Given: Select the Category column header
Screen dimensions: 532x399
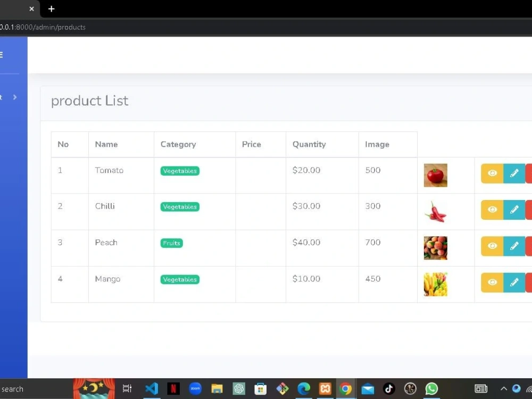Looking at the screenshot, I should coord(178,144).
